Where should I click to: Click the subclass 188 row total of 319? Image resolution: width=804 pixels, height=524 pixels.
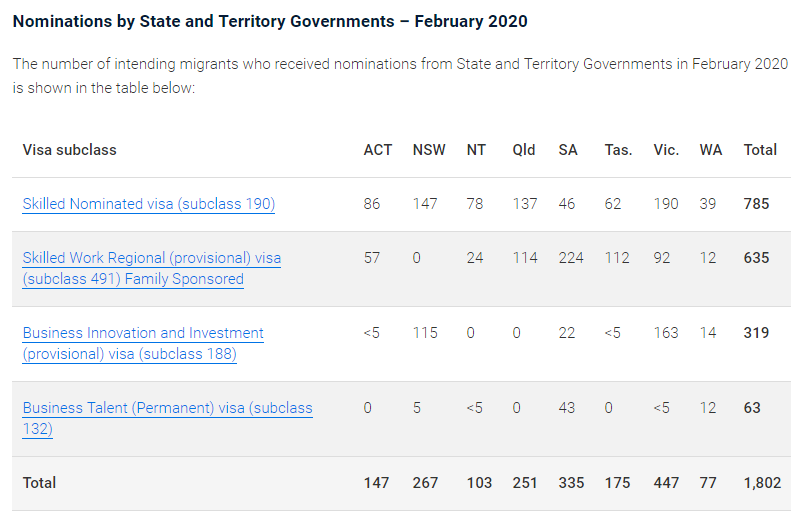pos(757,333)
